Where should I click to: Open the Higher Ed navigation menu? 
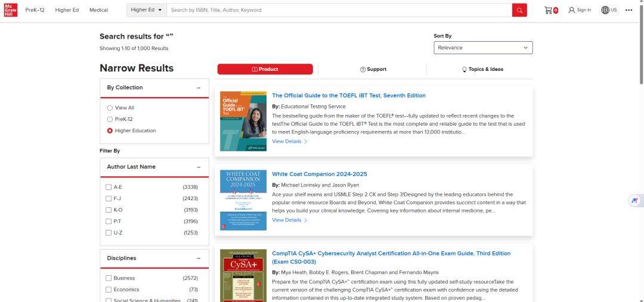click(x=67, y=10)
